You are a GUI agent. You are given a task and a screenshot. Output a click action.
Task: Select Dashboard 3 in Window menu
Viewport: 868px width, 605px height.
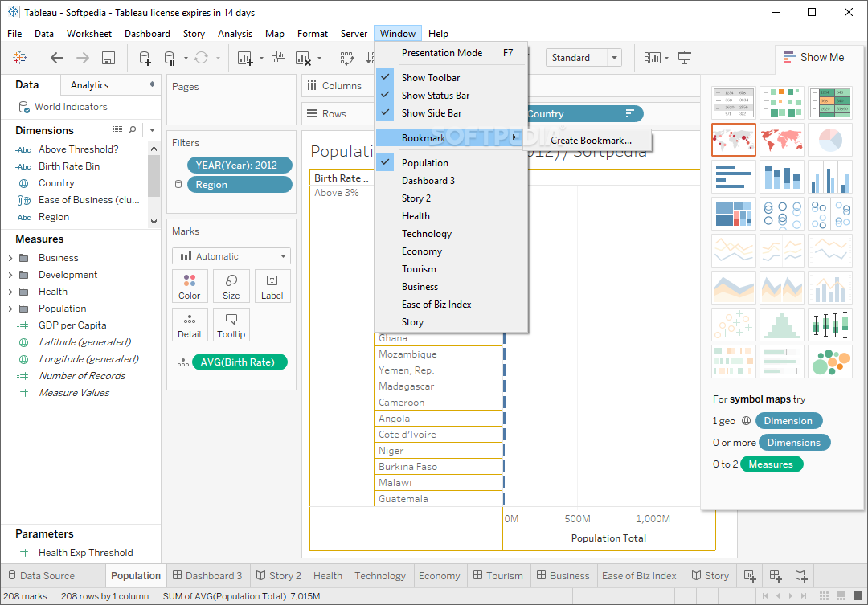(451, 181)
